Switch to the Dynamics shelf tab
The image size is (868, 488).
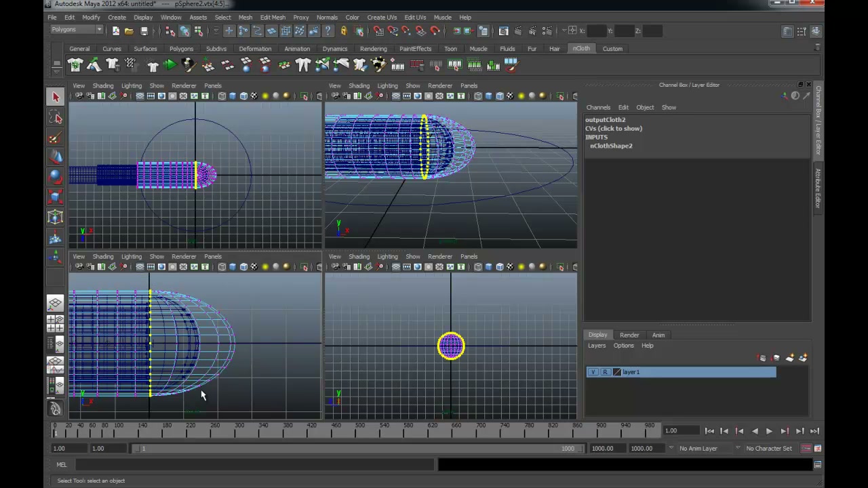click(335, 49)
